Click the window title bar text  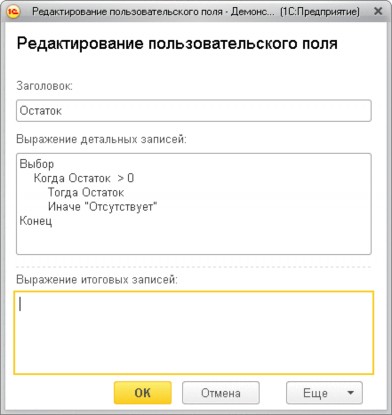tap(196, 12)
